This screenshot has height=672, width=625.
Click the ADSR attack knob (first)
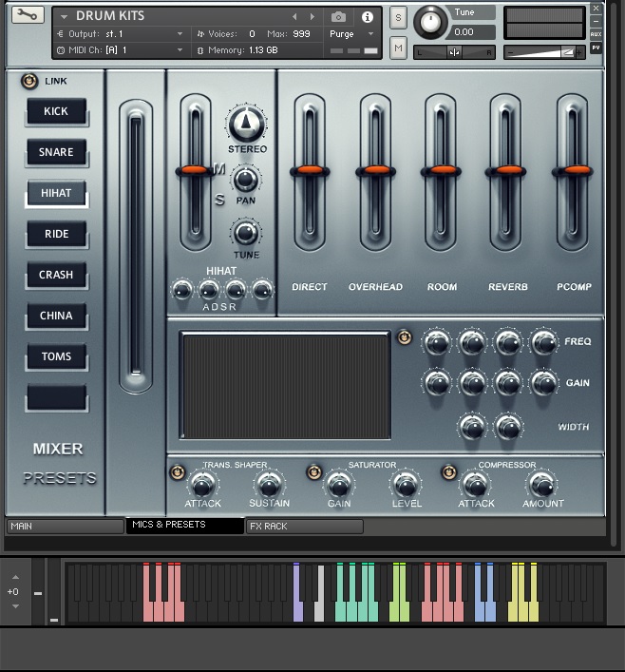click(x=181, y=289)
